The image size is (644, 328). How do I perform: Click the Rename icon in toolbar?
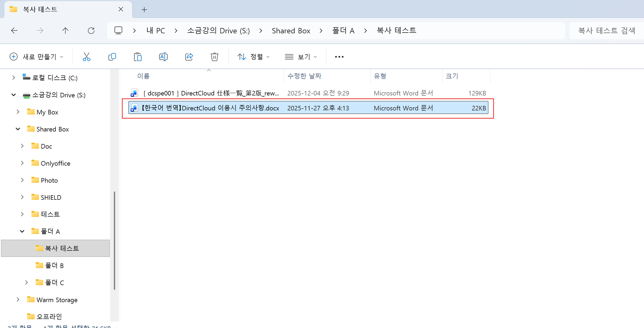click(163, 57)
